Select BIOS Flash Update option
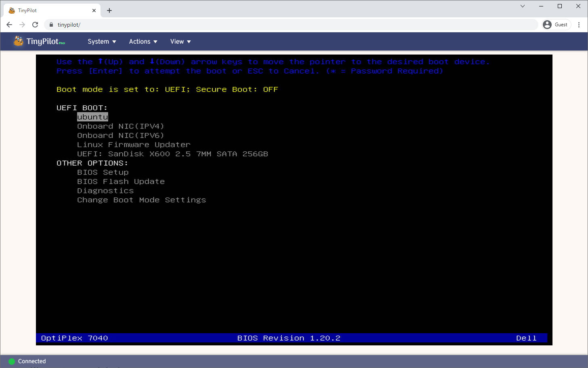588x368 pixels. (121, 181)
